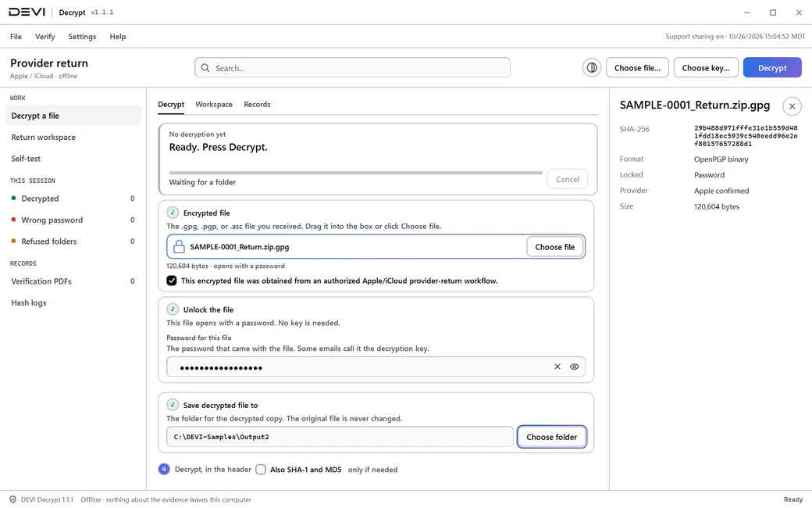
Task: Open the Help menu
Action: [x=118, y=36]
